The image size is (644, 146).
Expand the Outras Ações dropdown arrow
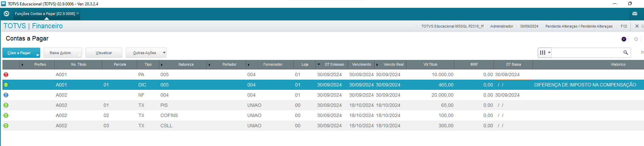(164, 53)
